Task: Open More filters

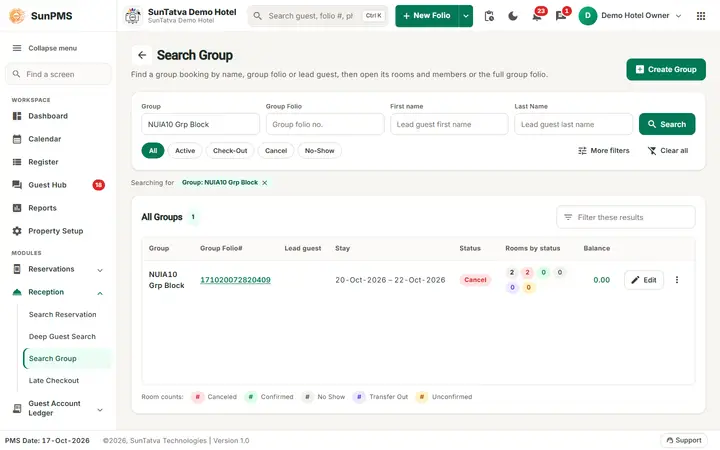Action: click(x=604, y=151)
